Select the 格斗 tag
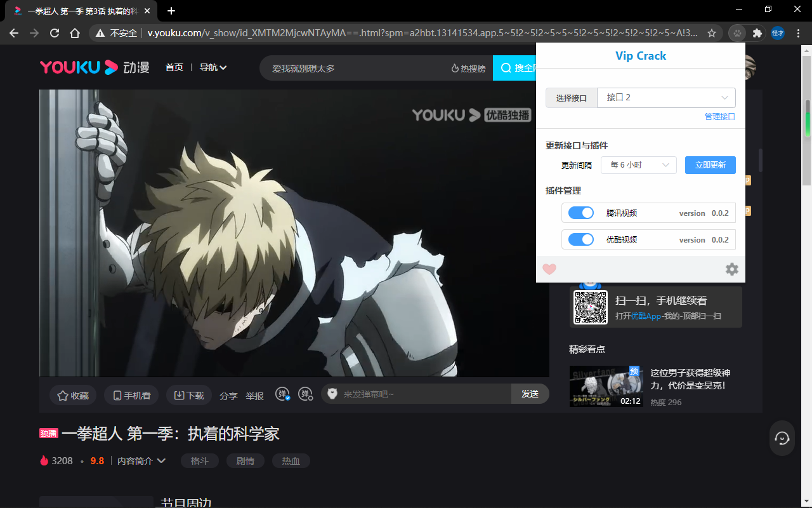Screen dimensions: 812x508 tap(200, 461)
